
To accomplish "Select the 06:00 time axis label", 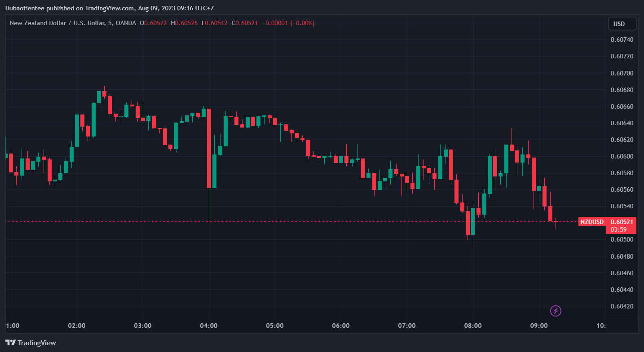I will coord(341,326).
